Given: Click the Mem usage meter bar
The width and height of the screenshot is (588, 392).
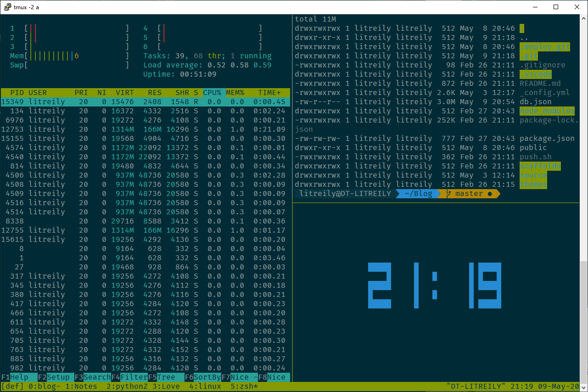Looking at the screenshot, I should tap(70, 56).
